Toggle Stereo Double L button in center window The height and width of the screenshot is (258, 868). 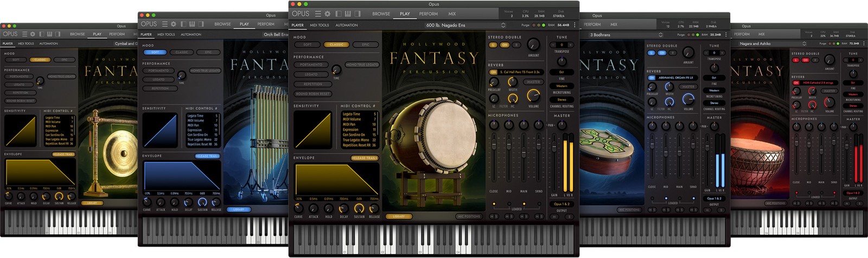[494, 45]
